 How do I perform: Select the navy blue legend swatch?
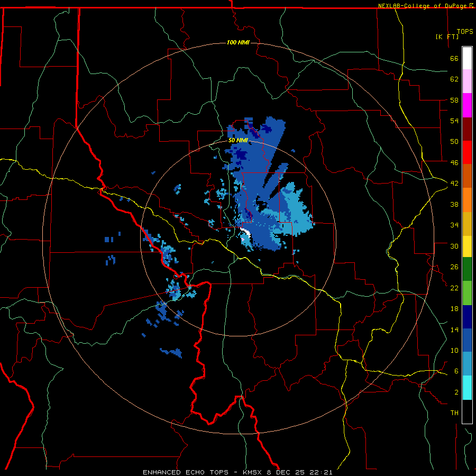click(x=467, y=317)
